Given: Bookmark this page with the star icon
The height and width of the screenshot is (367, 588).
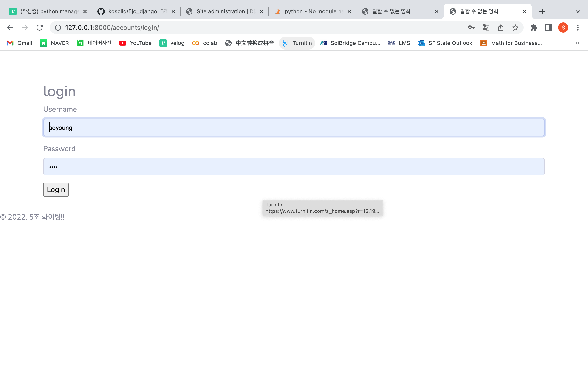Looking at the screenshot, I should [x=515, y=28].
